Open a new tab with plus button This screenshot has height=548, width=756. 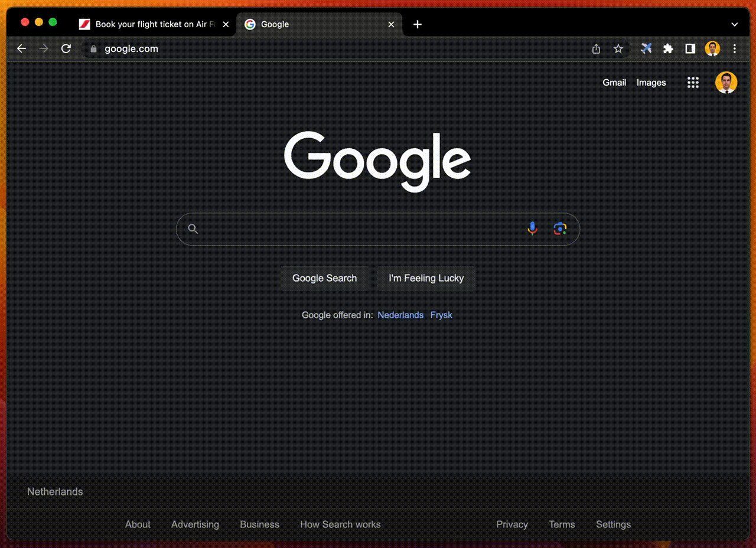(418, 24)
